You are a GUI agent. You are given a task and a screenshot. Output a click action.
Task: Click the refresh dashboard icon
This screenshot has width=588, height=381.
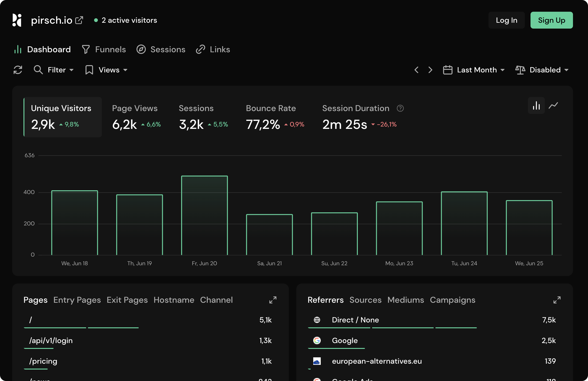pos(18,70)
